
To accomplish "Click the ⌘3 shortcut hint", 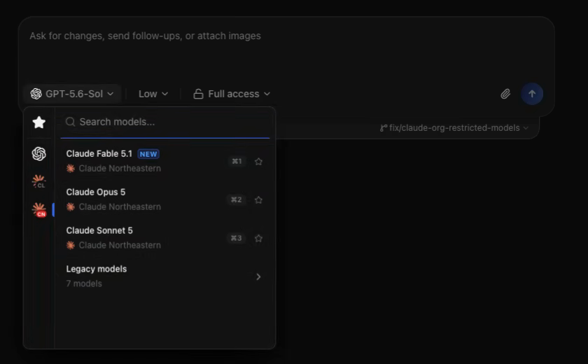I will 237,238.
